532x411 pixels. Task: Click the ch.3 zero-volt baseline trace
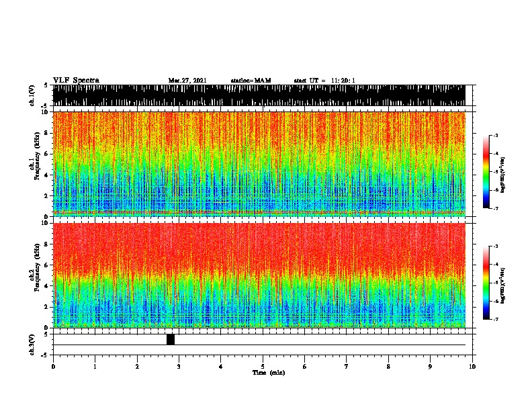pyautogui.click(x=259, y=345)
